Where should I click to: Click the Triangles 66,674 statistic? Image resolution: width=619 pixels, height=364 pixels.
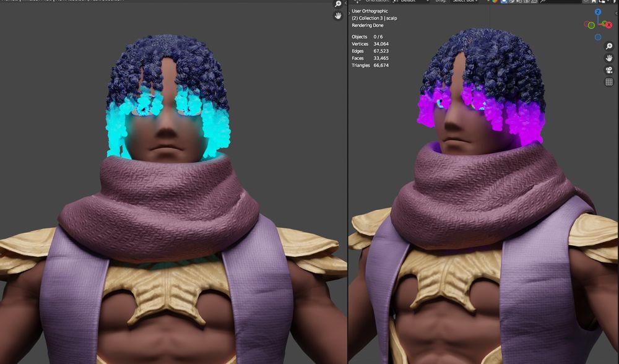tap(370, 65)
